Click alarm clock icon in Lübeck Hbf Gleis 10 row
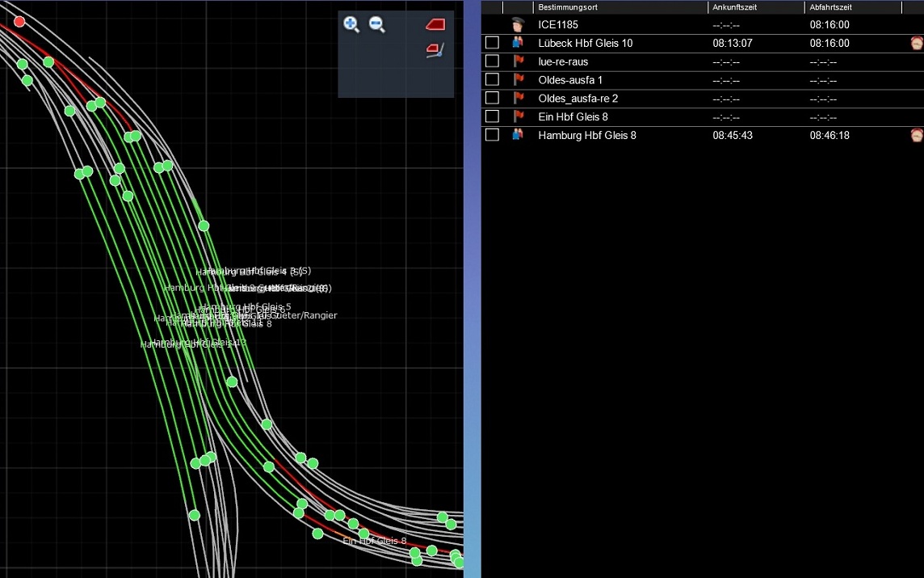924x578 pixels. pyautogui.click(x=917, y=43)
